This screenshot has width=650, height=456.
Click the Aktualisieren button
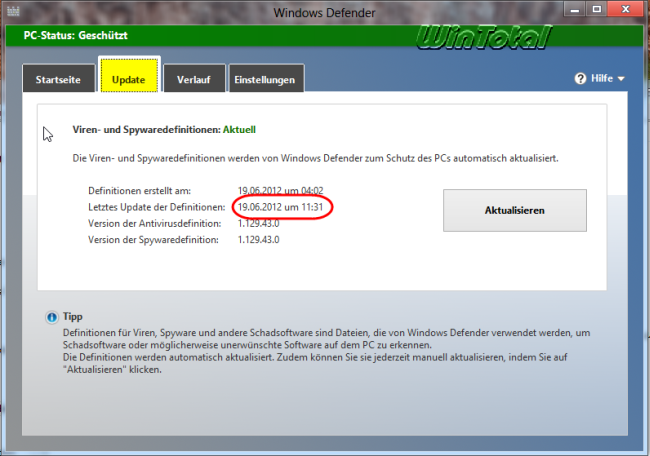click(x=514, y=210)
